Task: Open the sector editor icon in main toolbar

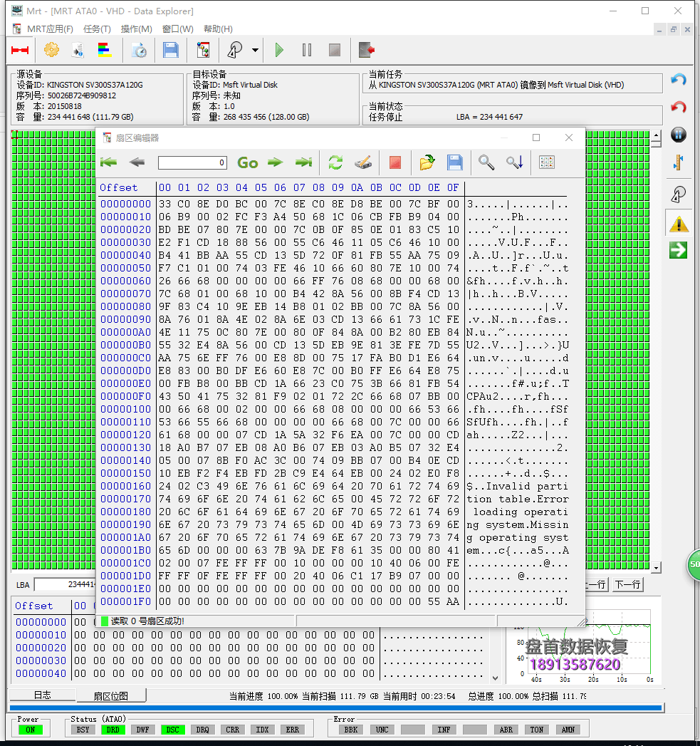Action: (203, 49)
